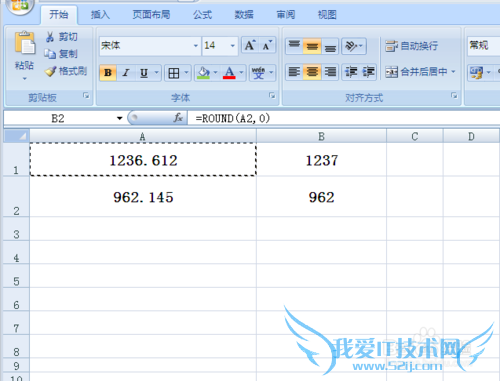The height and width of the screenshot is (381, 500).
Task: Select cell showing 1237
Action: 321,160
